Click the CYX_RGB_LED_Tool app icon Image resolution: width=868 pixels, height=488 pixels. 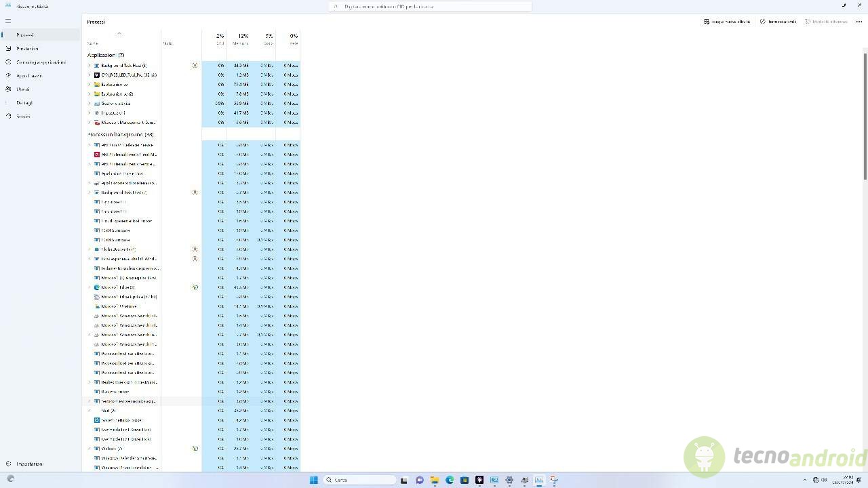point(97,75)
